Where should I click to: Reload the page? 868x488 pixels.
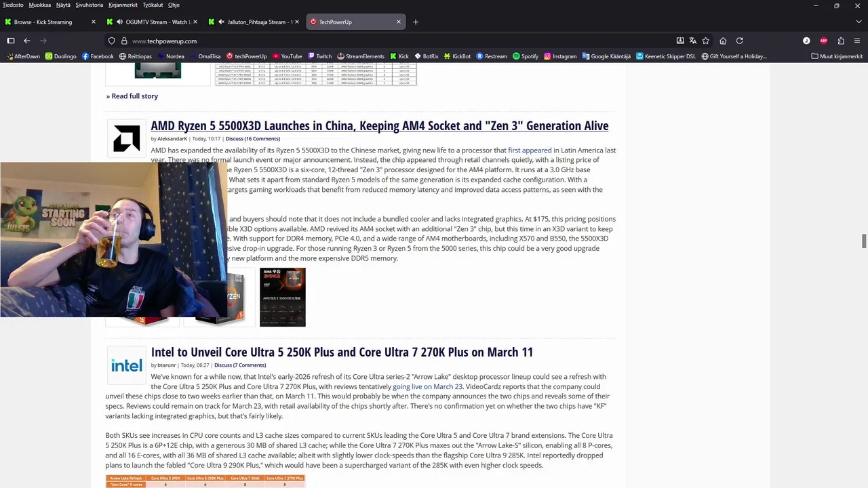(740, 41)
